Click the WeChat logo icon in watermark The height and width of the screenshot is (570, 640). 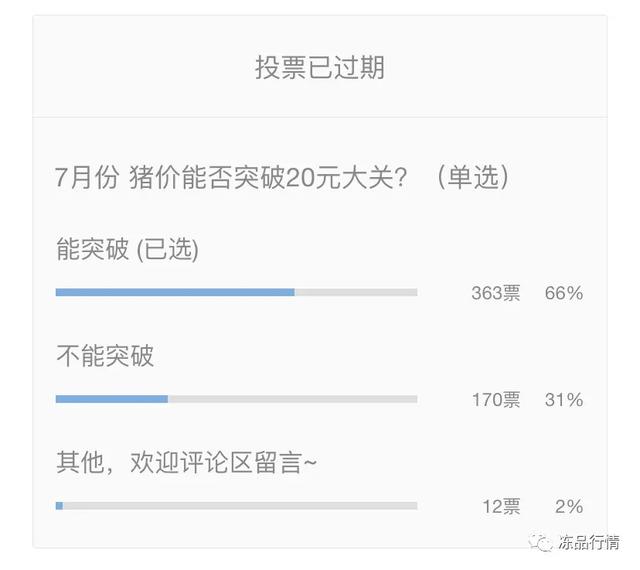540,543
